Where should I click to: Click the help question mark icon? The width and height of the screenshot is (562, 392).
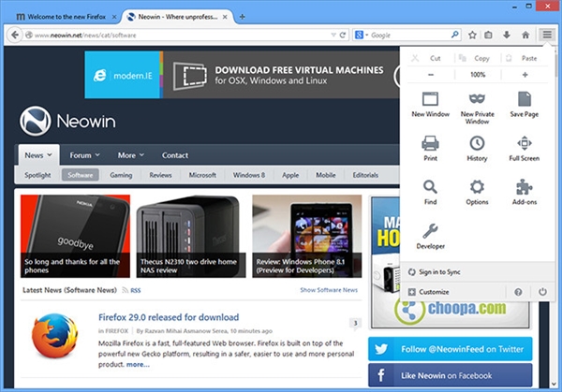click(518, 292)
